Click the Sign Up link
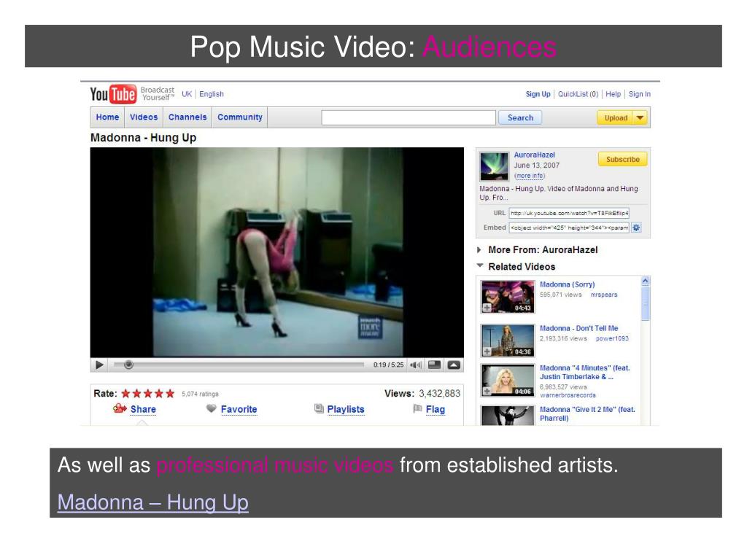This screenshot has width=747, height=560. click(x=538, y=94)
